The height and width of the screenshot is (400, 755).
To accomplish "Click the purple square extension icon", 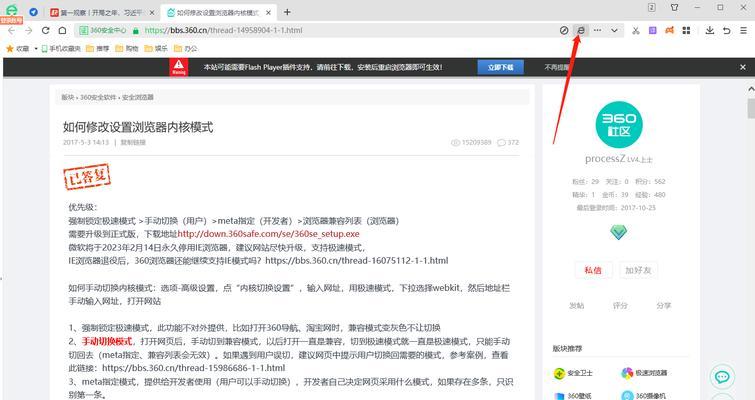I will point(652,30).
